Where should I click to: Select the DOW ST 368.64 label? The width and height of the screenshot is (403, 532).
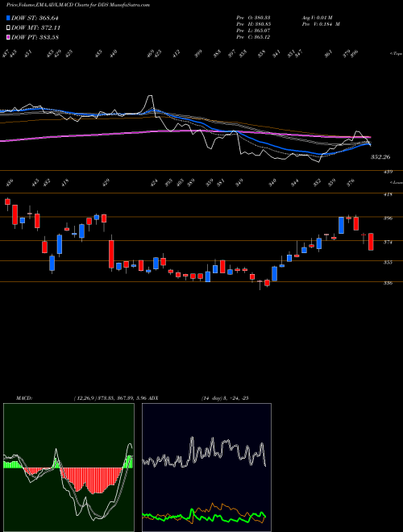[x=35, y=19]
